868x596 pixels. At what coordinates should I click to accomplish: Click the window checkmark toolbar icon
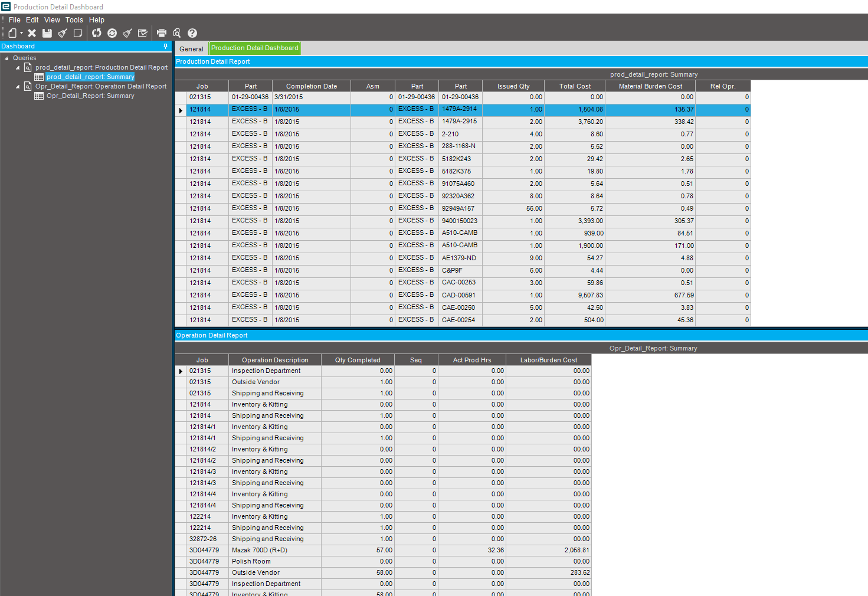(x=143, y=33)
